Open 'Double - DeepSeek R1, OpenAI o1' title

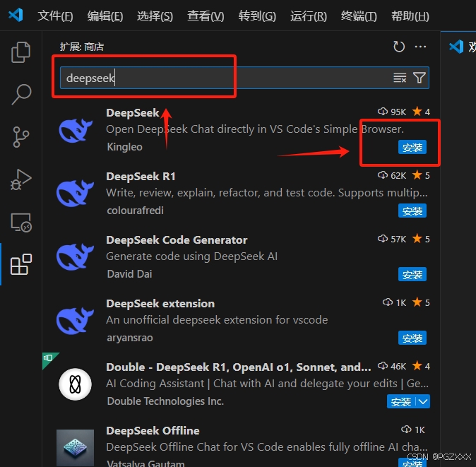(238, 367)
